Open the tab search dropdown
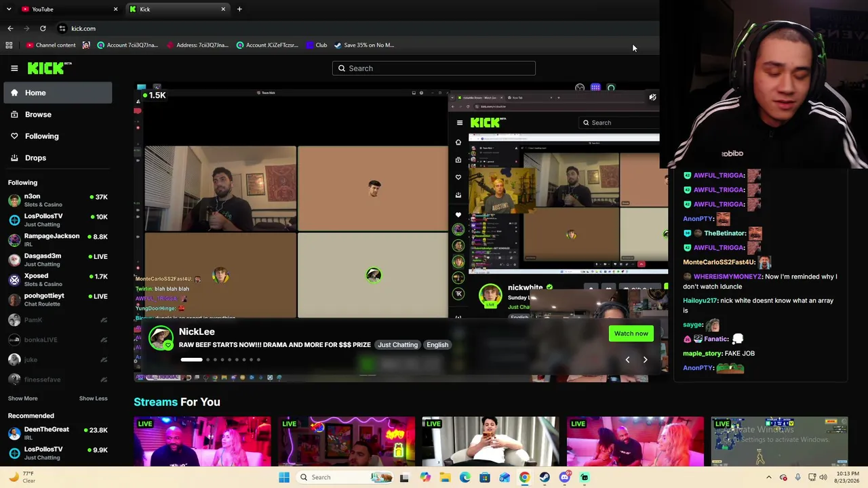 (9, 9)
